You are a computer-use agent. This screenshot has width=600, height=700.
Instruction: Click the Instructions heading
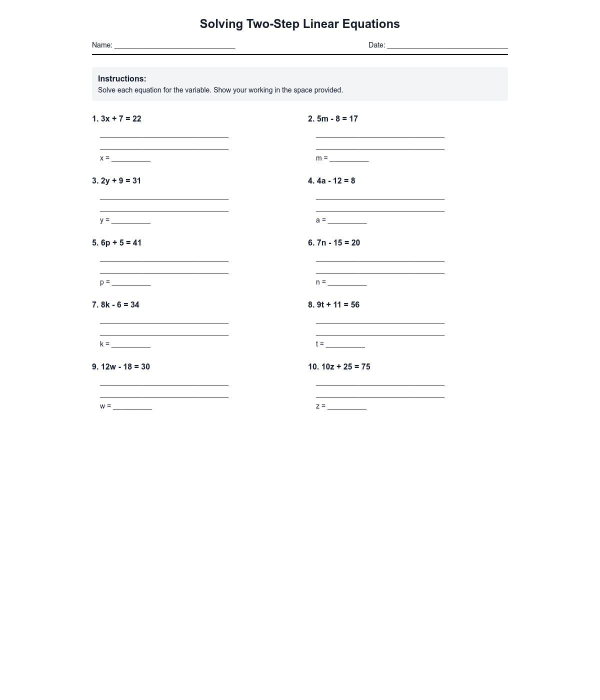pyautogui.click(x=122, y=79)
